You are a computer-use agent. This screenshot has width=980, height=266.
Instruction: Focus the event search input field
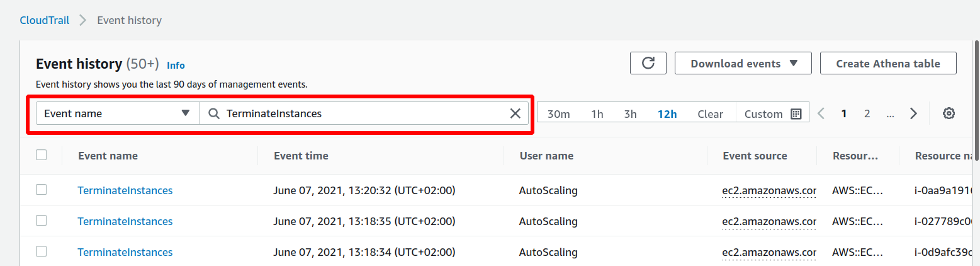364,113
